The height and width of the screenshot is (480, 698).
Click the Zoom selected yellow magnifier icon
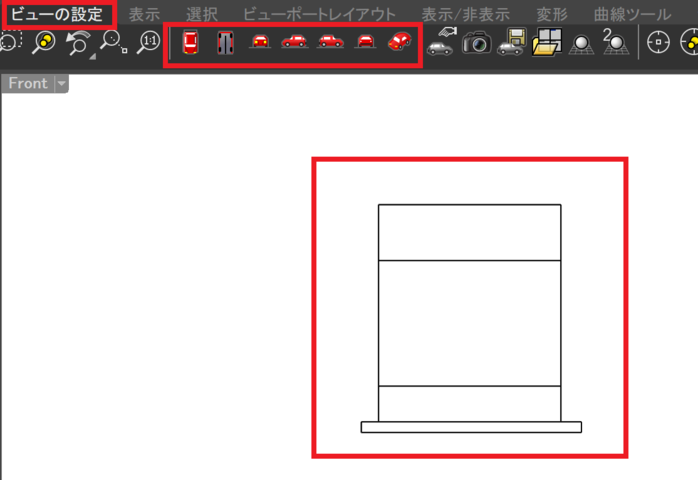pos(43,42)
